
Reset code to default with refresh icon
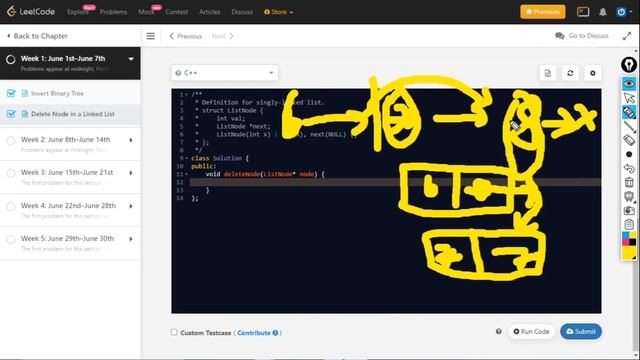coord(570,73)
